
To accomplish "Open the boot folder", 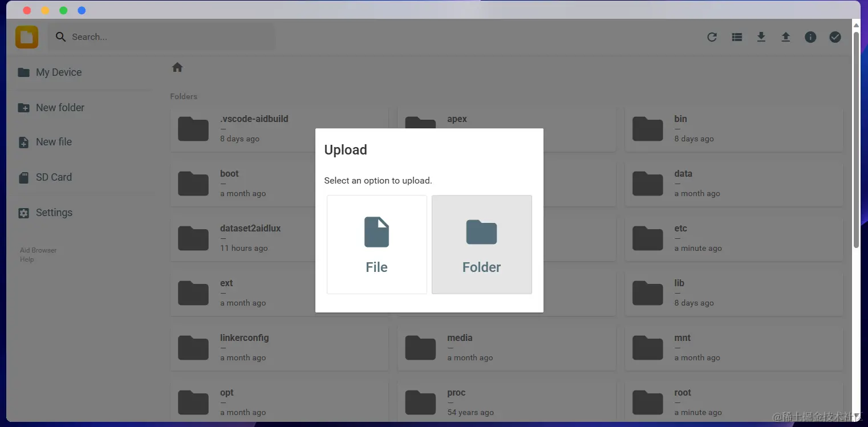I will [279, 184].
